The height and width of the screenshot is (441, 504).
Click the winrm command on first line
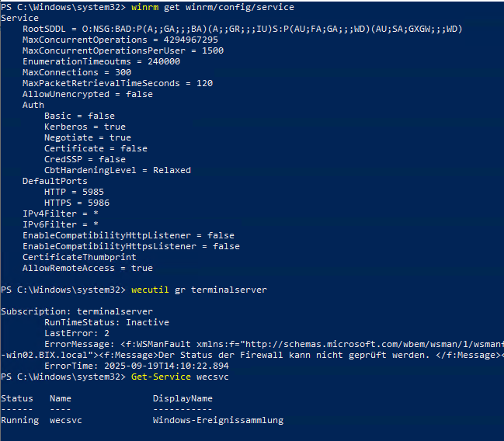[x=144, y=7]
